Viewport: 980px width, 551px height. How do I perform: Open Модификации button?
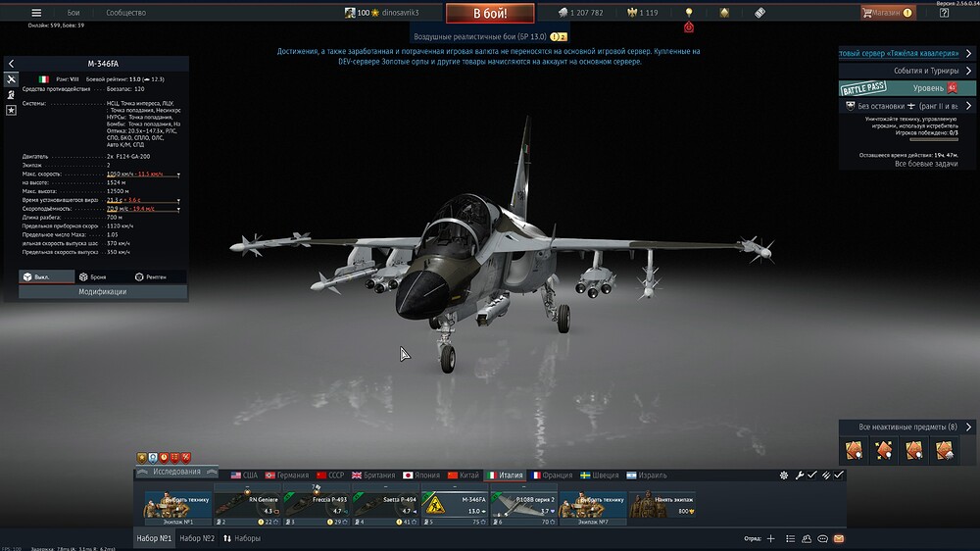[x=103, y=292]
